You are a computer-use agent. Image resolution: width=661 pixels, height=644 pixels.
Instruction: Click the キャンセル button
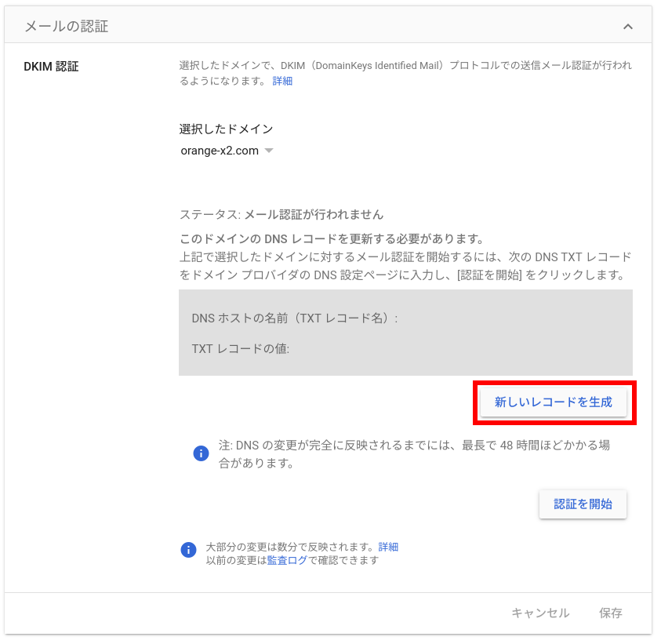[x=540, y=613]
